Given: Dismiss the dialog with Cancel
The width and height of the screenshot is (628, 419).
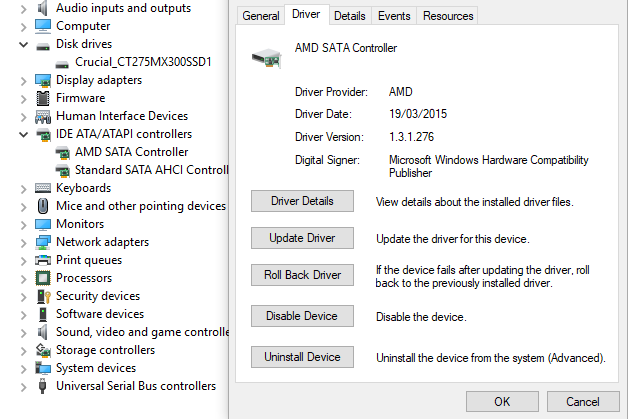Looking at the screenshot, I should pos(583,401).
